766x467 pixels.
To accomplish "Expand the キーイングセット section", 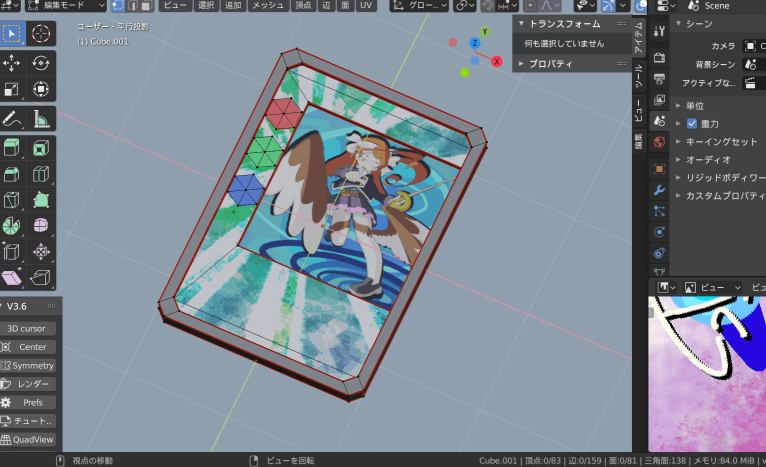I will point(678,142).
